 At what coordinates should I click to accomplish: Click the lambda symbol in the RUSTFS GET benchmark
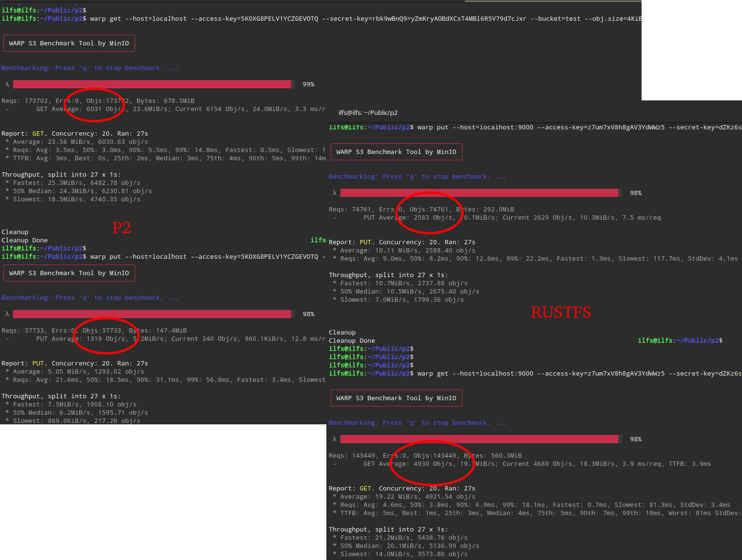pyautogui.click(x=334, y=439)
